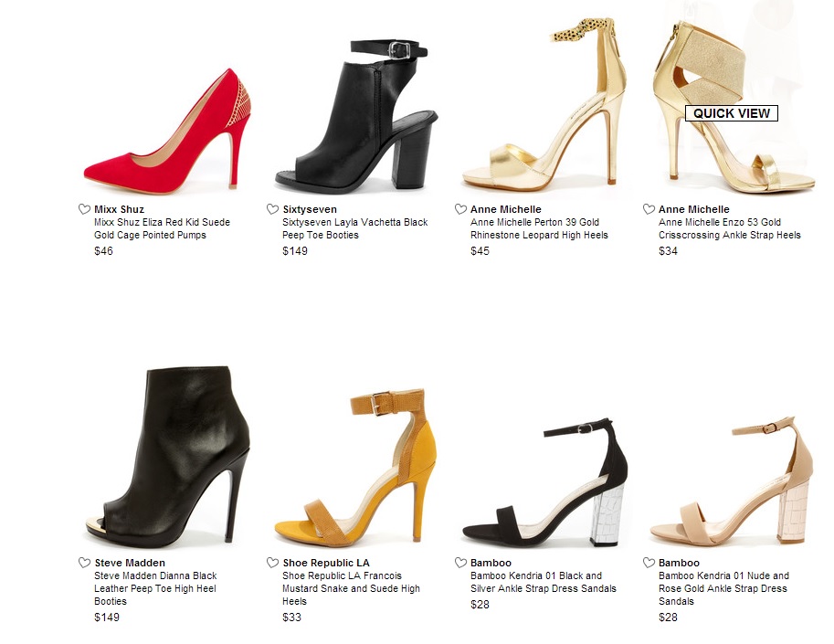The height and width of the screenshot is (644, 834).
Task: Click Shoe Republic LA Francois Mustard title
Action: pyautogui.click(x=351, y=588)
